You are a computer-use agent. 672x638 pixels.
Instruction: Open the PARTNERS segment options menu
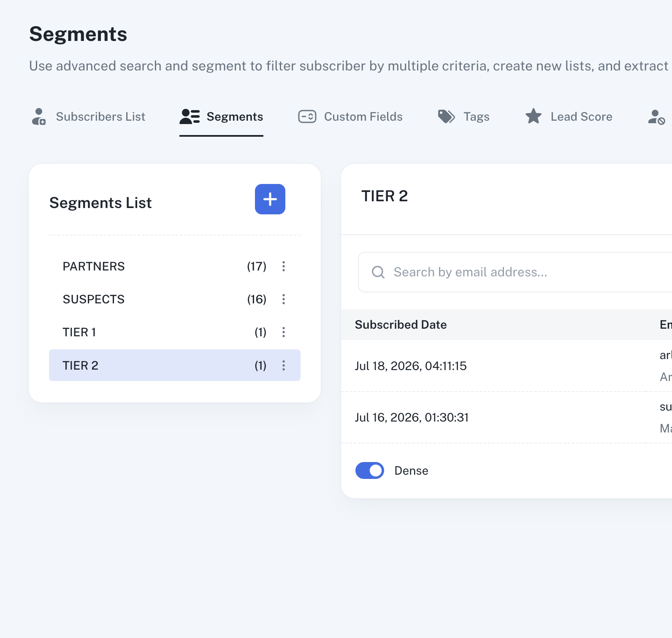click(284, 266)
